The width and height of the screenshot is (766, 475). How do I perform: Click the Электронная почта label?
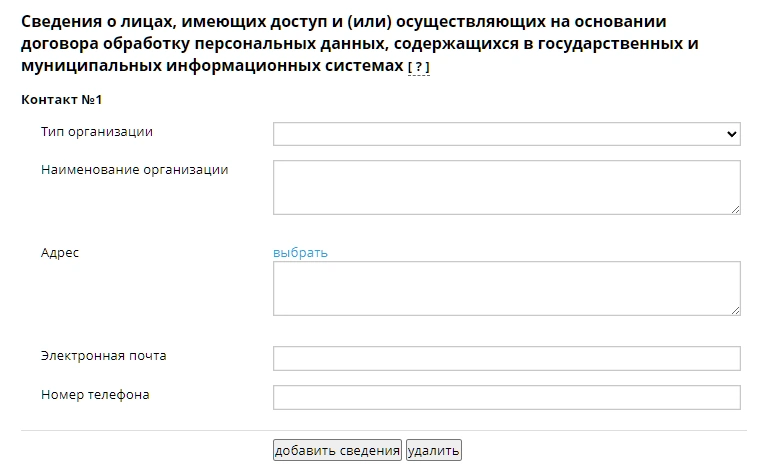104,356
